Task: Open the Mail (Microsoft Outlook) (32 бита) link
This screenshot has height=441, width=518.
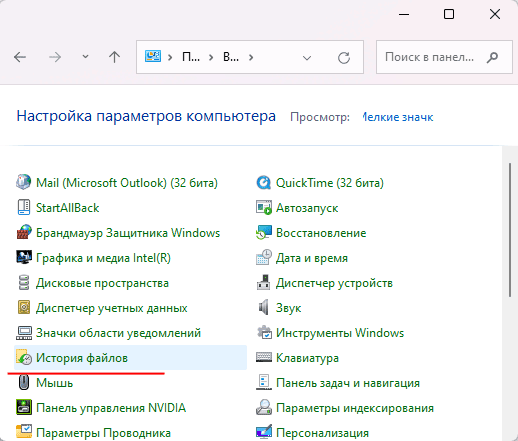Action: click(127, 183)
